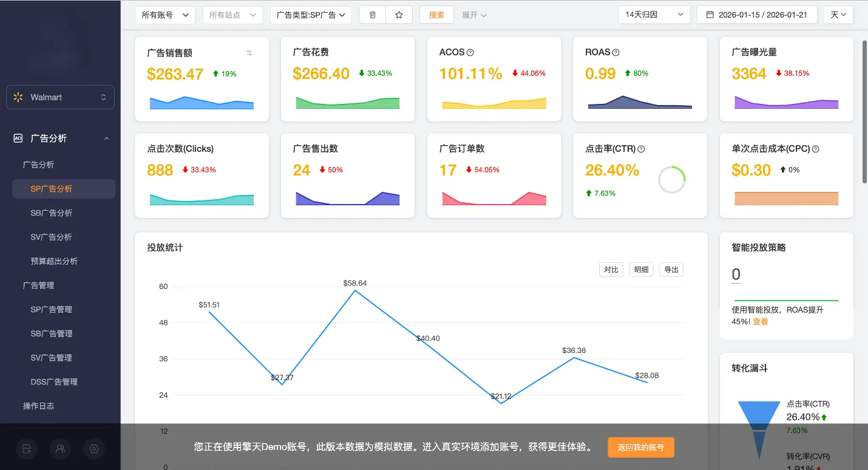Click the users icon at the sidebar bottom
Screen dimensions: 868x470
click(x=59, y=449)
